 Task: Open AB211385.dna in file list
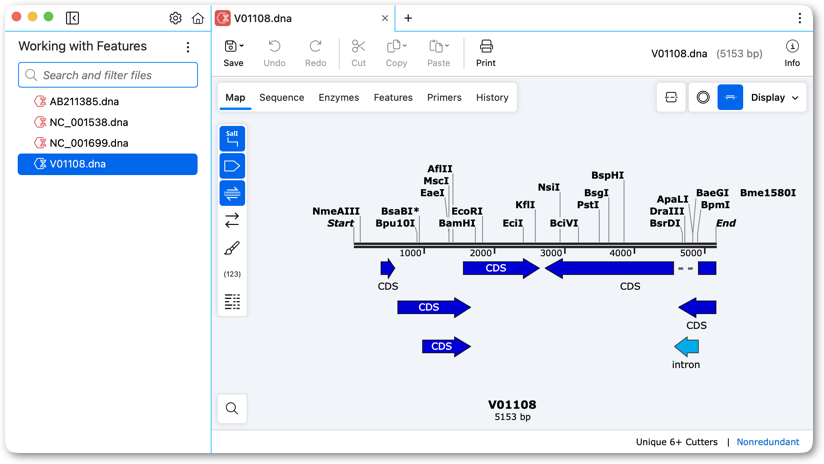coord(108,101)
